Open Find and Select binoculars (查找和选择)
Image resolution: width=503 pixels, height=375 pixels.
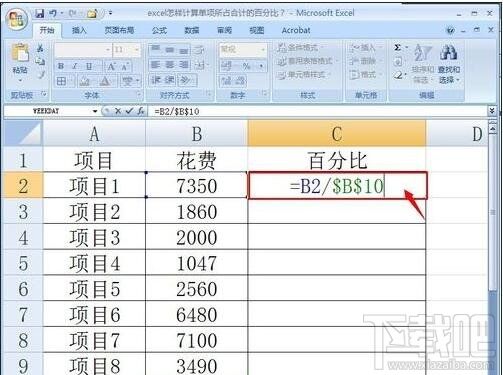449,63
